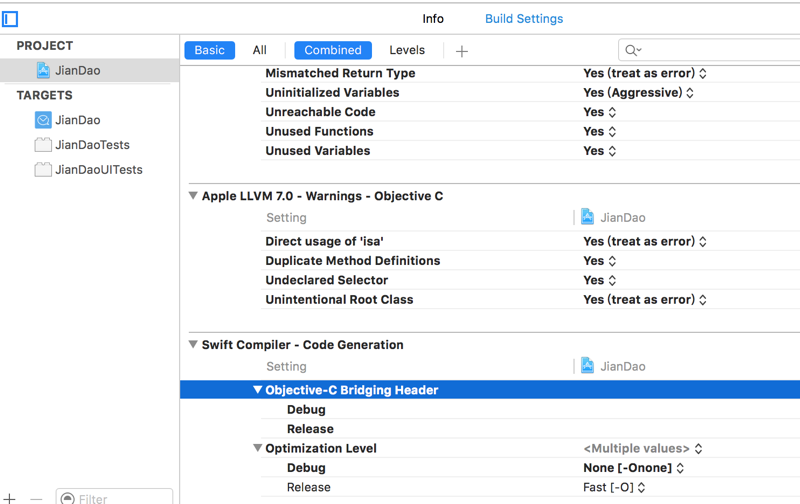Click the JianDao app target icon

[x=43, y=120]
